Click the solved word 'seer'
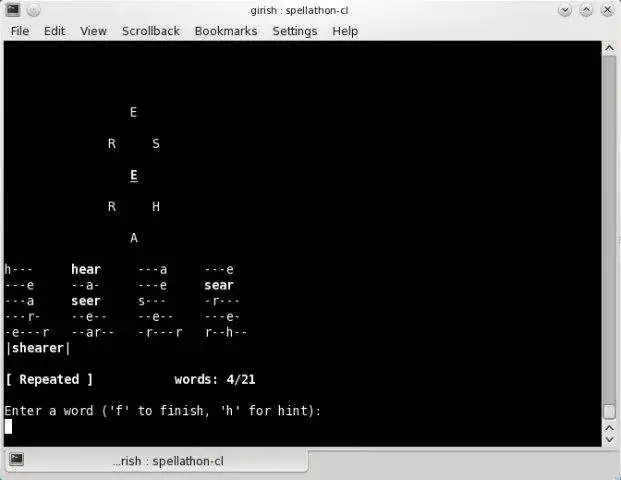621x480 pixels. point(86,301)
